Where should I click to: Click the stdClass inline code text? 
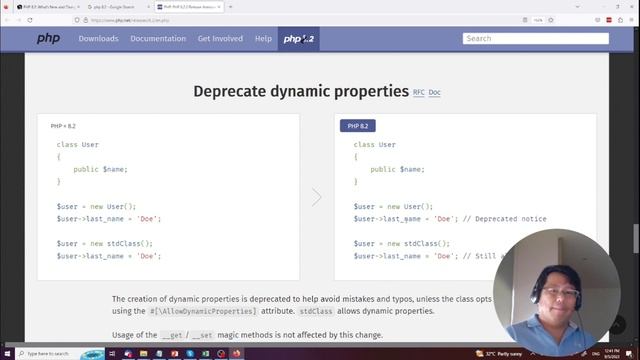316,311
